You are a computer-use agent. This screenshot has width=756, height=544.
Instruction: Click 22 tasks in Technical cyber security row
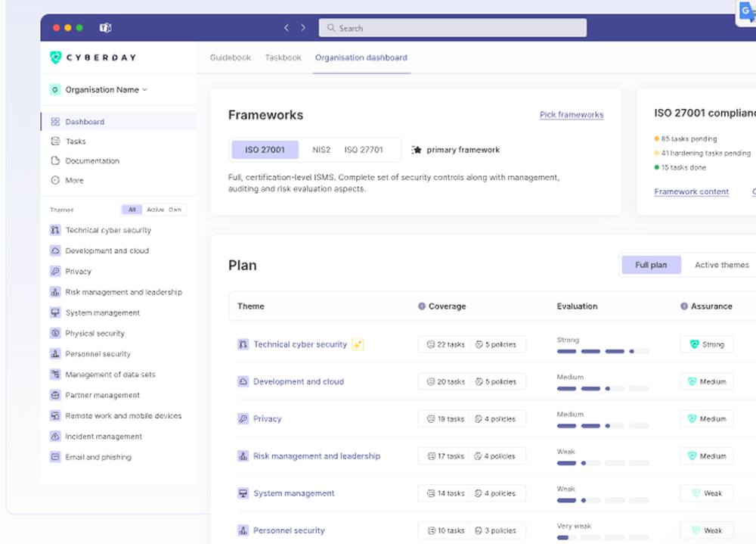coord(445,344)
